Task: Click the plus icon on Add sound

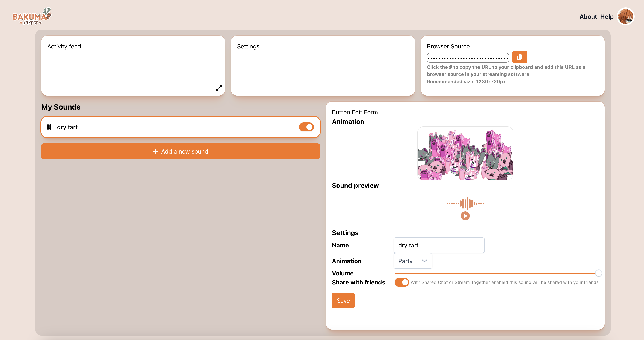Action: [155, 151]
